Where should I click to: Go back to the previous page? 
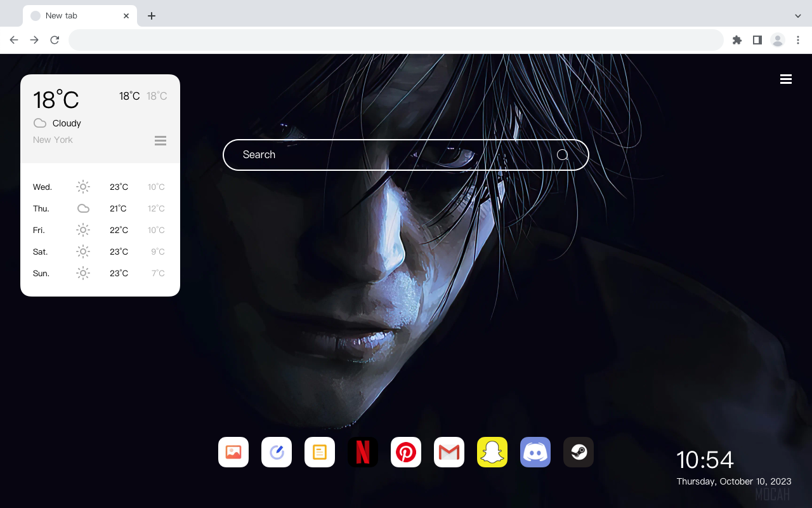14,40
